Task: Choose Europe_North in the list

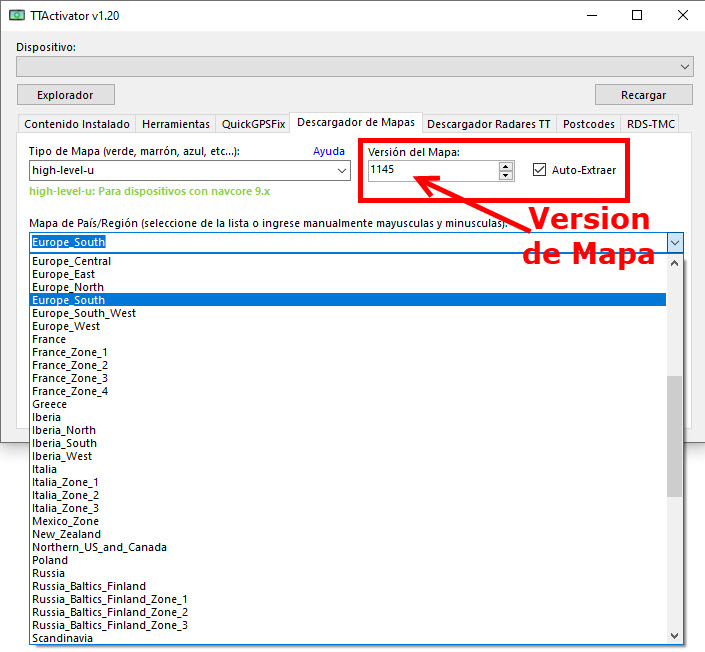Action: point(348,287)
